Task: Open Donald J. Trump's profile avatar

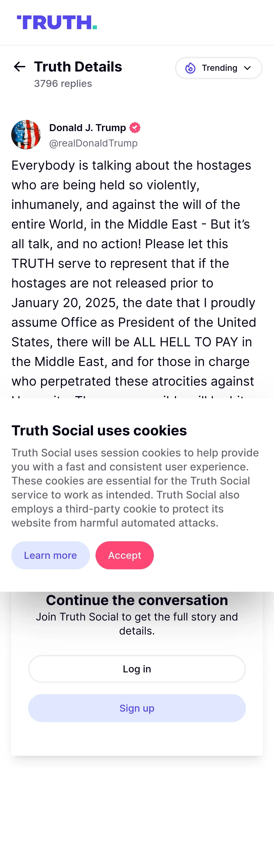Action: (26, 134)
